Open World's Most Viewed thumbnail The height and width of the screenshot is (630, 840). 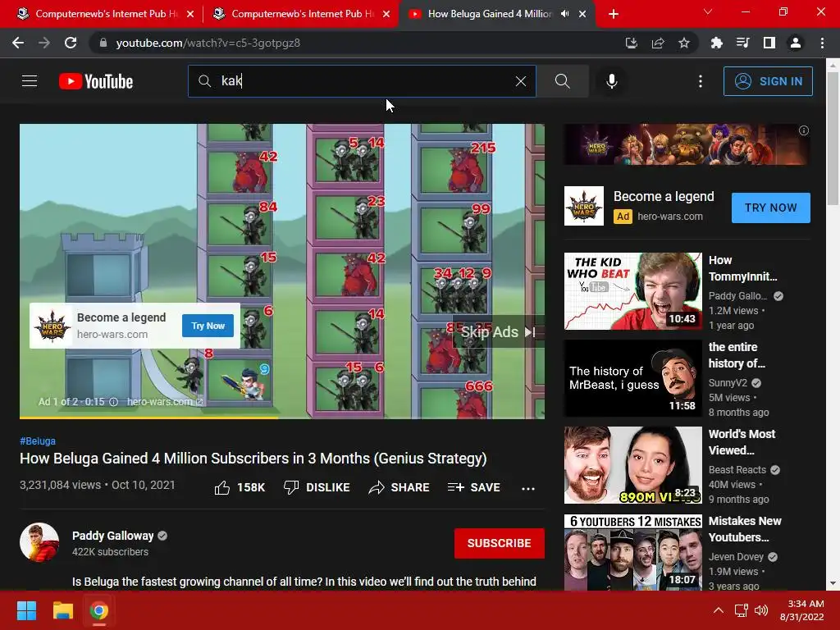click(x=632, y=465)
